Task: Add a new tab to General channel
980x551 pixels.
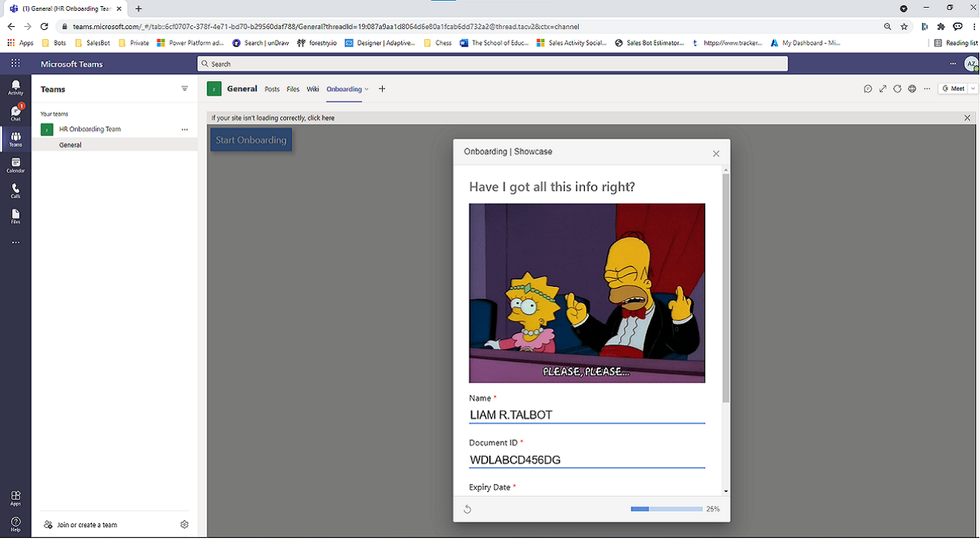Action: (382, 89)
